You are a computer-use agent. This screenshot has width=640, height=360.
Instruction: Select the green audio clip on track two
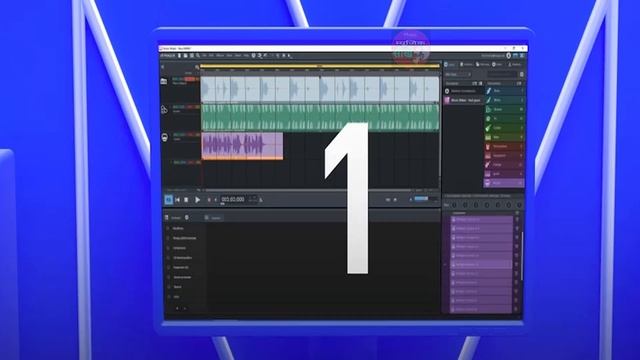(320, 117)
